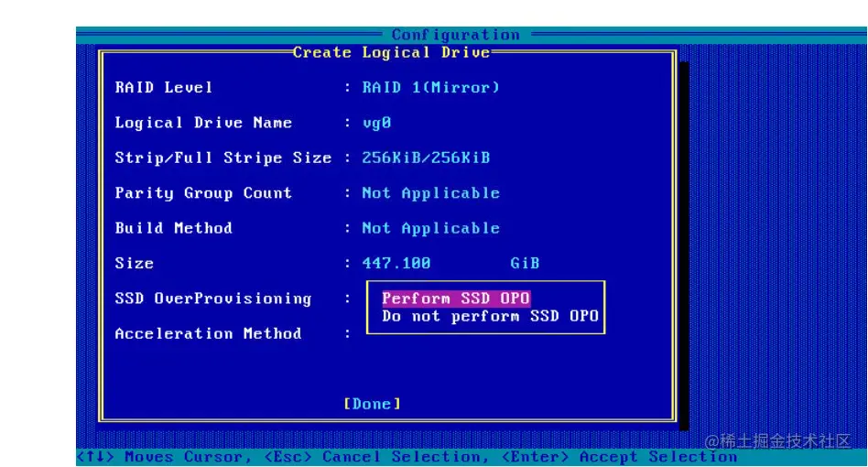Screen dimensions: 868x467
Task: Click the 'Configuration' window title
Action: 456,35
